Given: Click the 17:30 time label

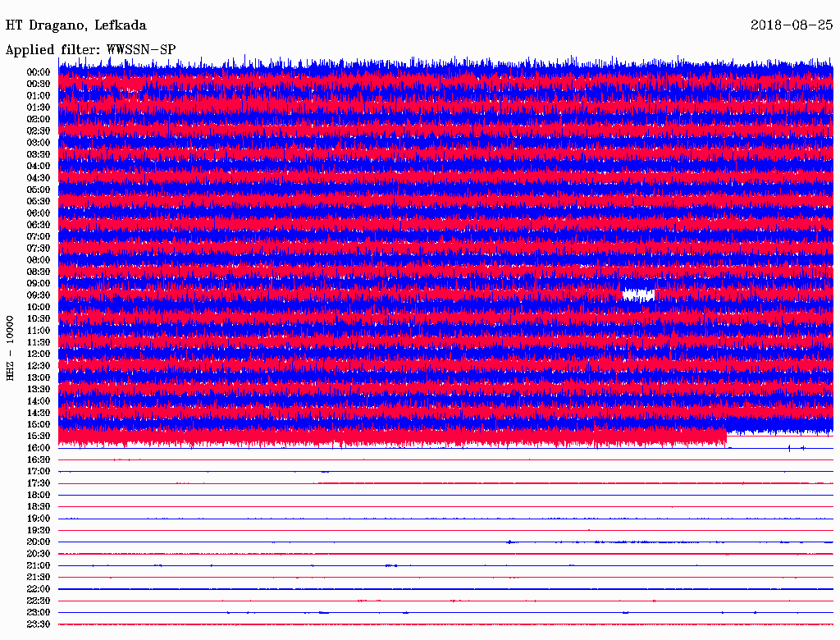Looking at the screenshot, I should point(39,483).
